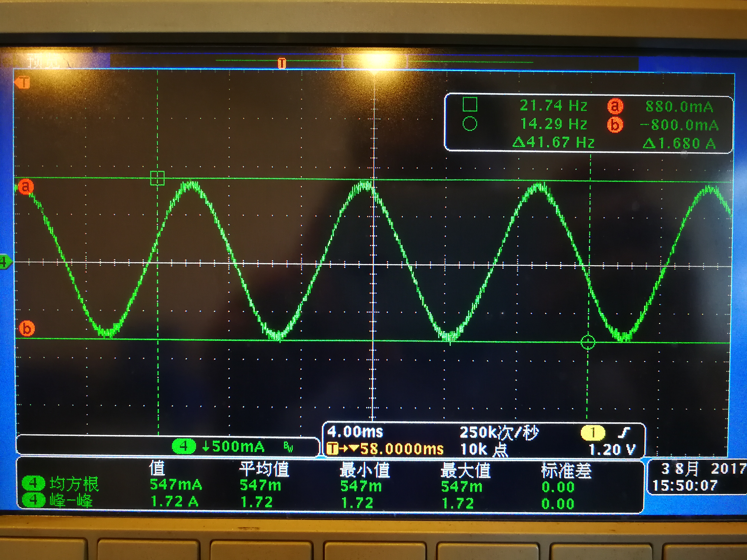This screenshot has height=560, width=747.
Task: Click the 4.00ms timebase readout
Action: pyautogui.click(x=355, y=432)
